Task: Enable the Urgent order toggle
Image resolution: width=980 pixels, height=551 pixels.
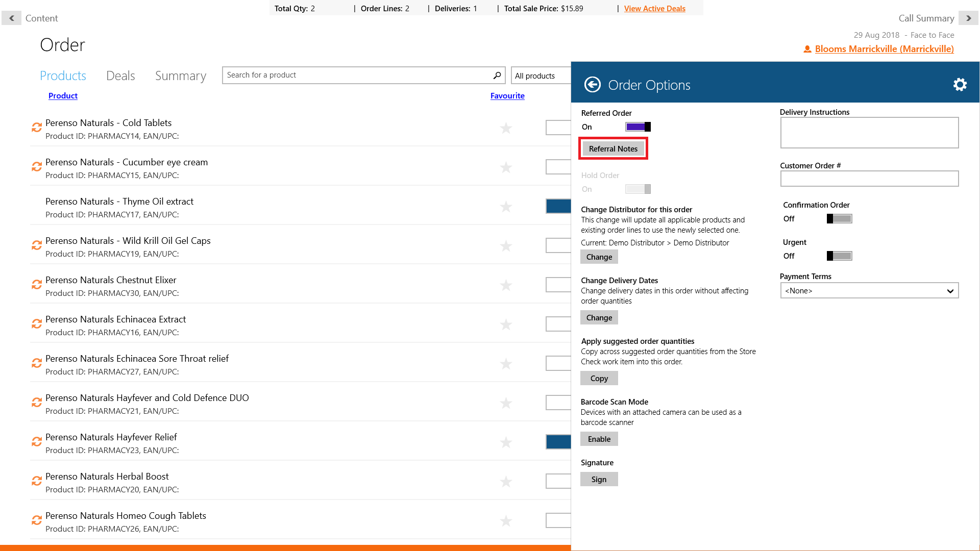Action: pos(839,256)
